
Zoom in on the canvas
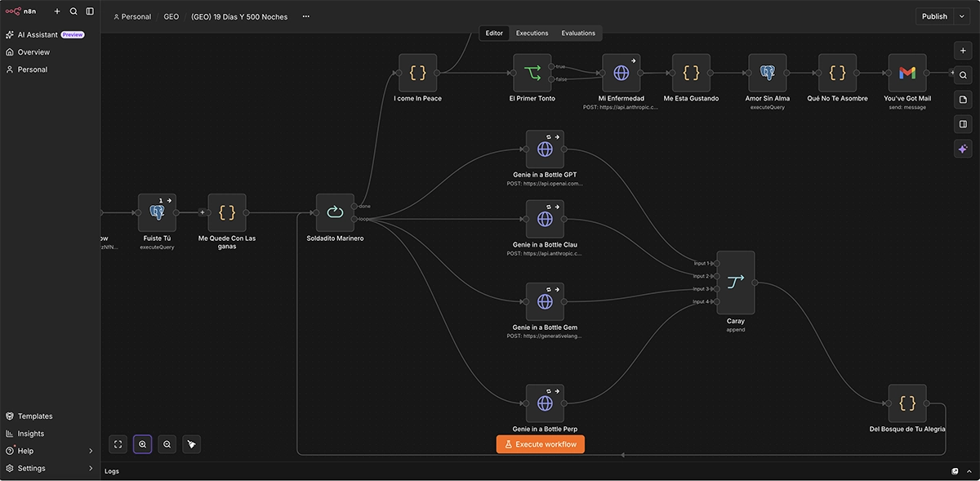pyautogui.click(x=143, y=444)
